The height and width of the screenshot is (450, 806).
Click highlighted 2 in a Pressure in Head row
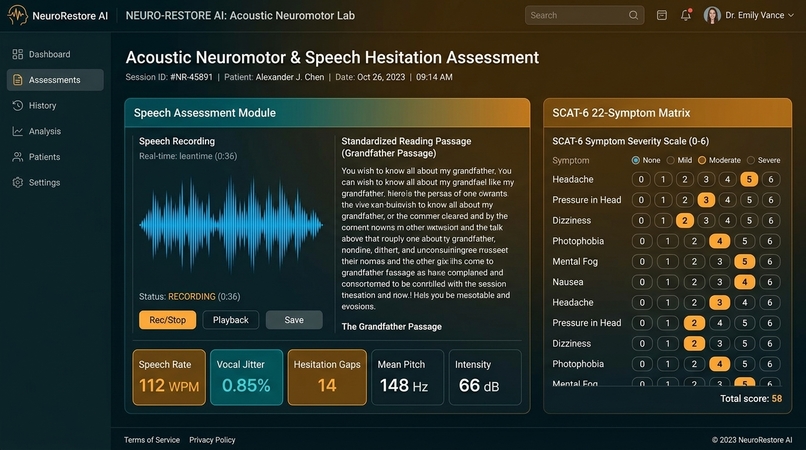point(694,323)
